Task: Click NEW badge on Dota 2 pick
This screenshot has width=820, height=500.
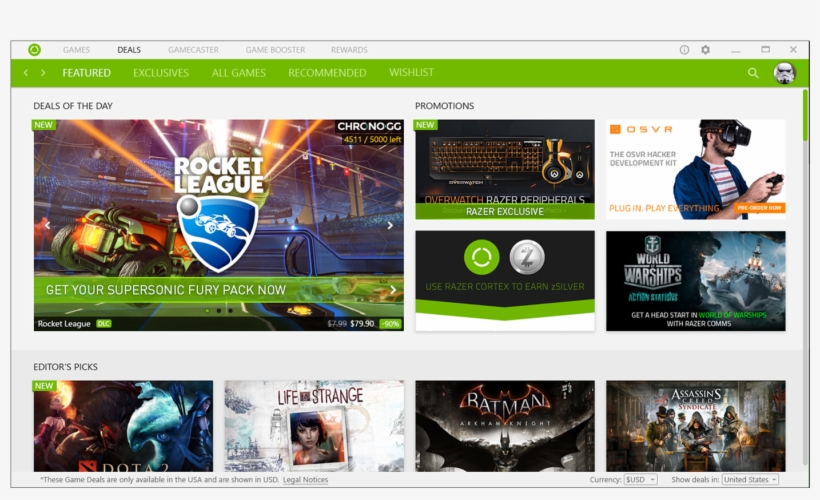Action: (x=44, y=385)
